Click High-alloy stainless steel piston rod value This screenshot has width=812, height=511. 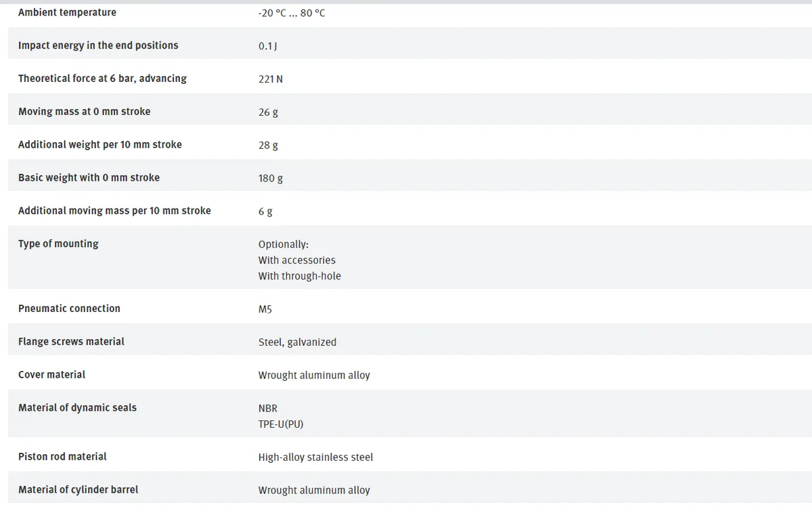(x=315, y=458)
